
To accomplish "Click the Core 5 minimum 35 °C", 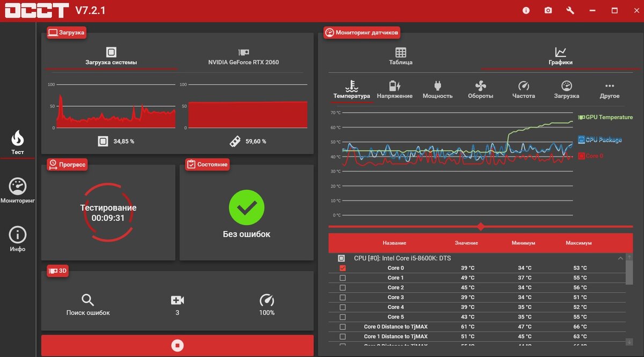I will click(x=524, y=317).
